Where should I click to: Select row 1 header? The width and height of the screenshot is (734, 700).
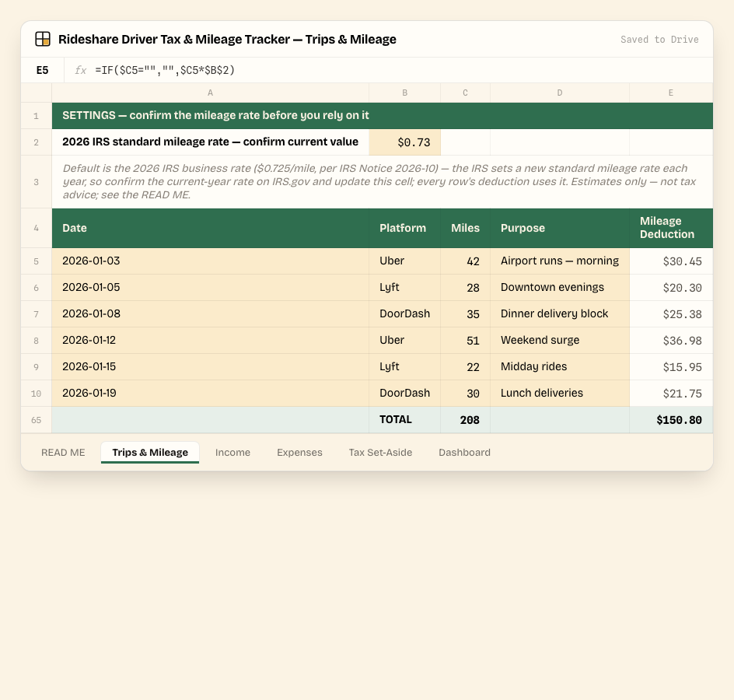[36, 116]
